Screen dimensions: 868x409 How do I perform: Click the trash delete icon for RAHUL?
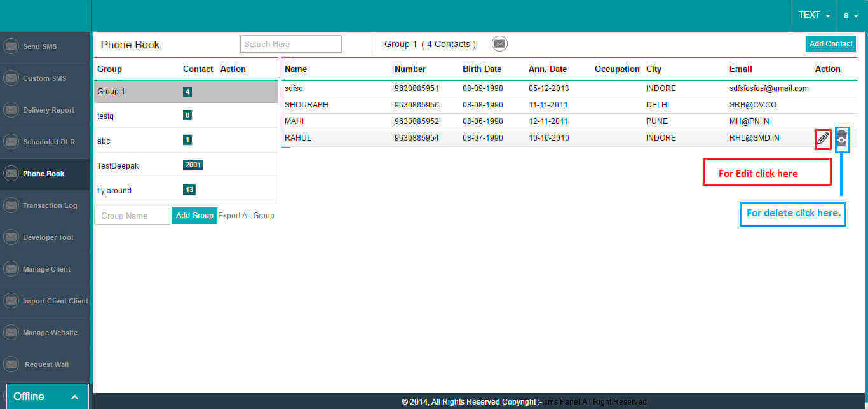(x=841, y=139)
